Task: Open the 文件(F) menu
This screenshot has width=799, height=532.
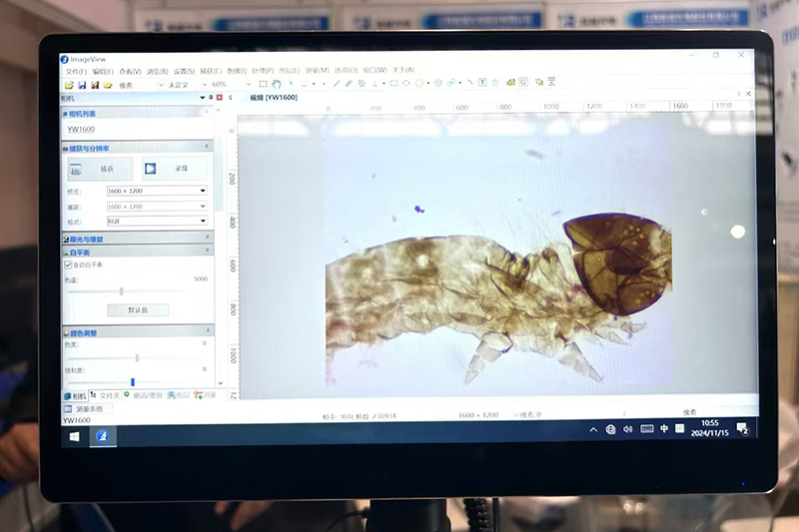Action: (x=76, y=71)
